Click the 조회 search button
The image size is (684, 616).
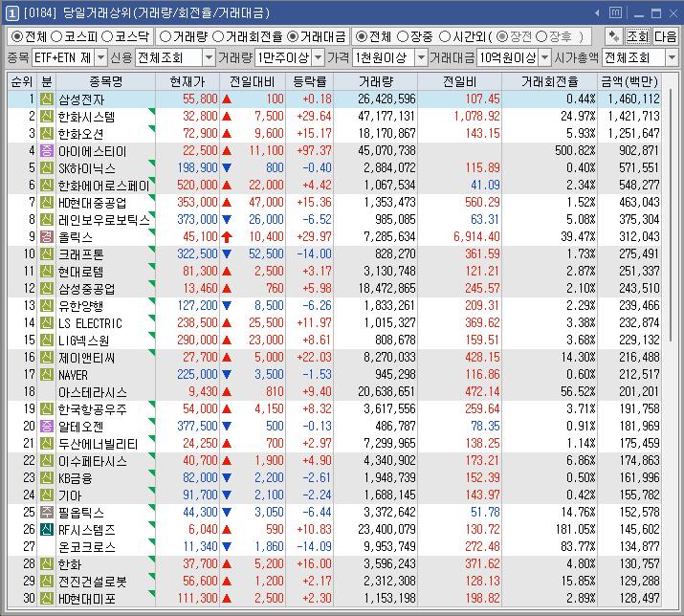638,36
